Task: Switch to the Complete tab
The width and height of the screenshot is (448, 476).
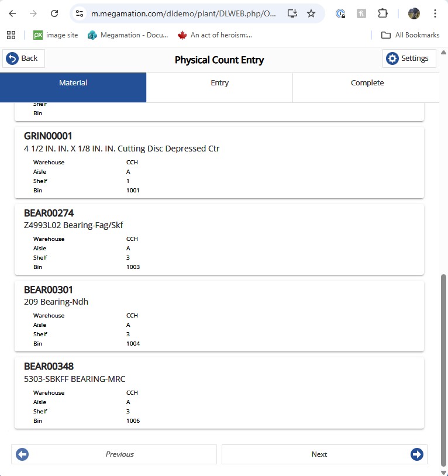Action: 367,83
